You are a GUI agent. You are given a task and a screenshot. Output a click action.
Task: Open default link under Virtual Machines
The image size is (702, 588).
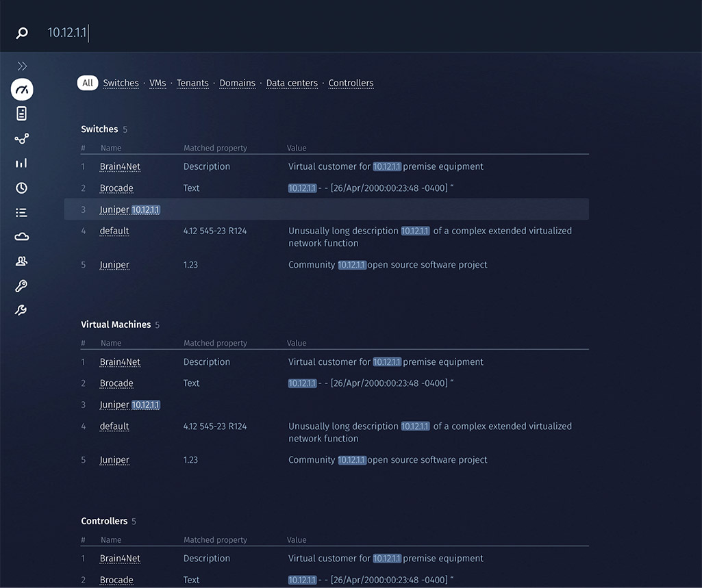pyautogui.click(x=114, y=426)
